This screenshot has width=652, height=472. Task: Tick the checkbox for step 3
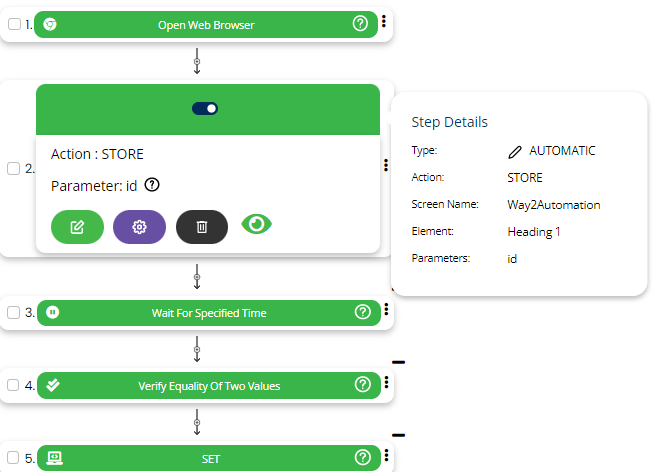tap(14, 313)
